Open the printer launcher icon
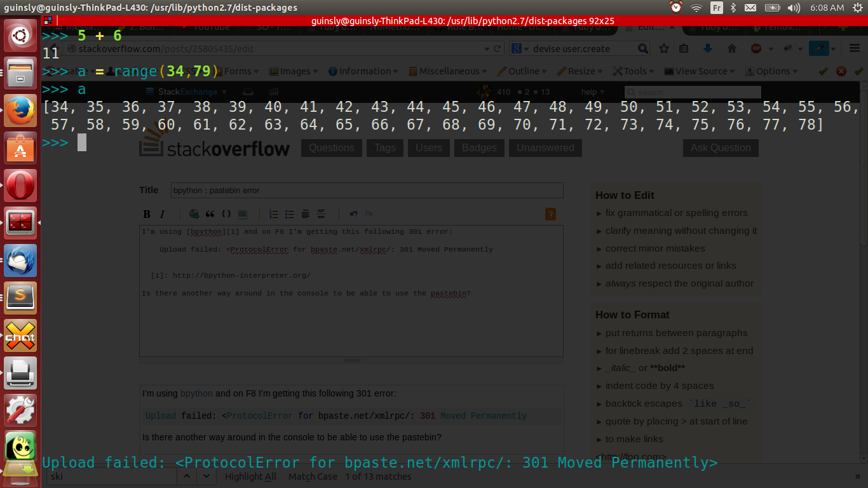The width and height of the screenshot is (868, 488). pyautogui.click(x=20, y=373)
